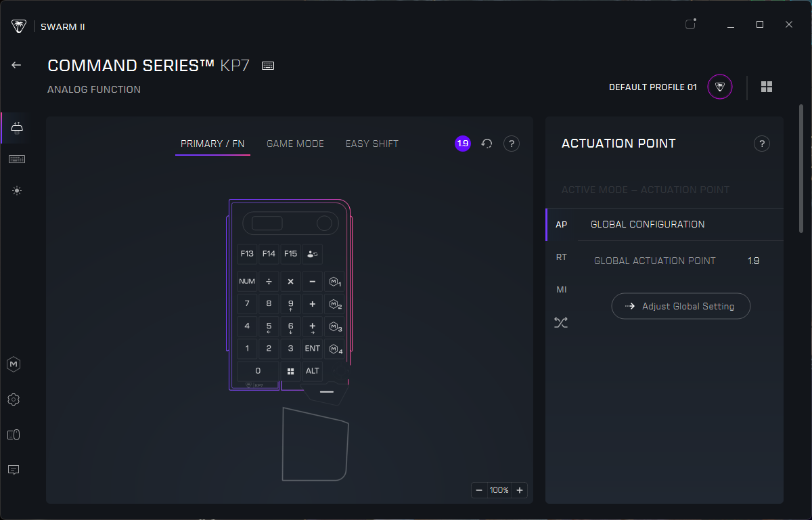Select the NUM key
Screen dimensions: 812x520
coord(247,281)
